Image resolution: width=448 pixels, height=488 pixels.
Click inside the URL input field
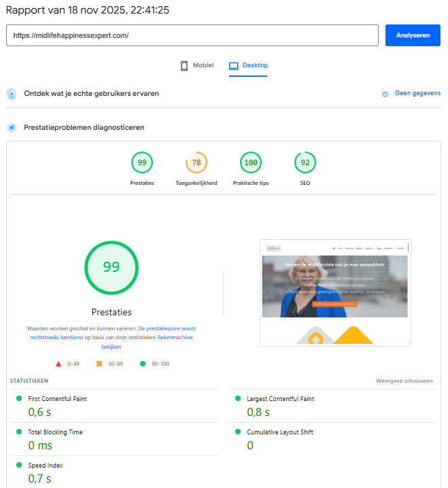coord(192,35)
